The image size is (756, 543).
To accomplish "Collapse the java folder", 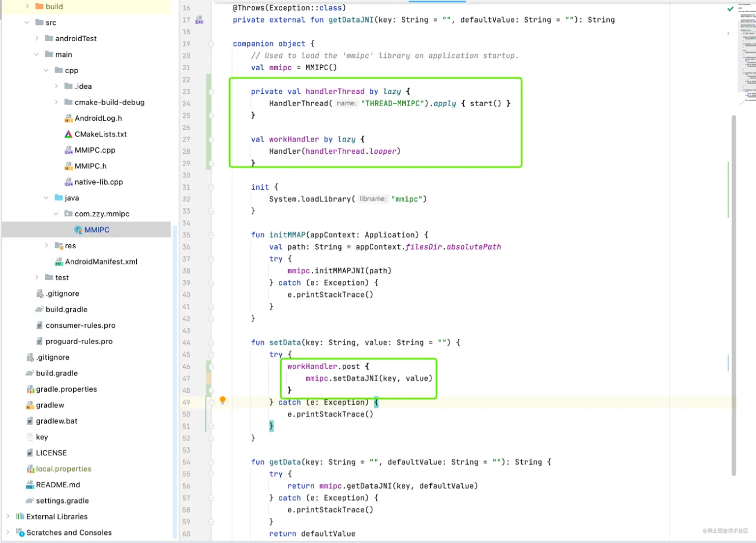I will pyautogui.click(x=46, y=198).
